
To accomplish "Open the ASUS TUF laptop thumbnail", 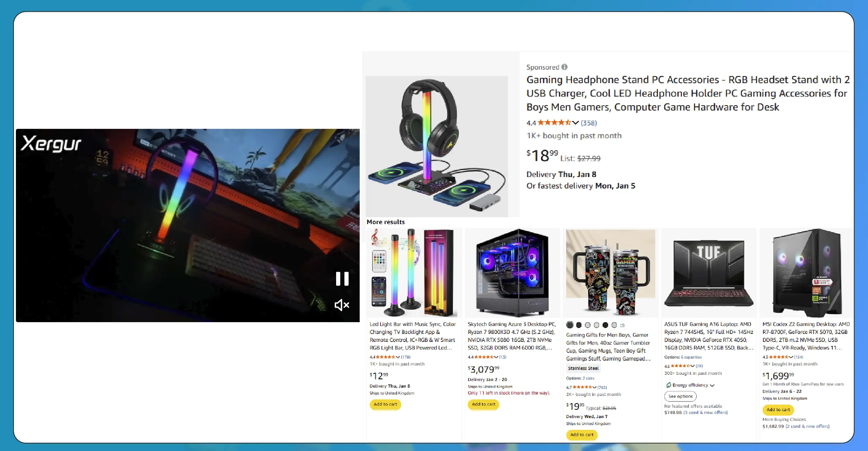I will pos(709,273).
